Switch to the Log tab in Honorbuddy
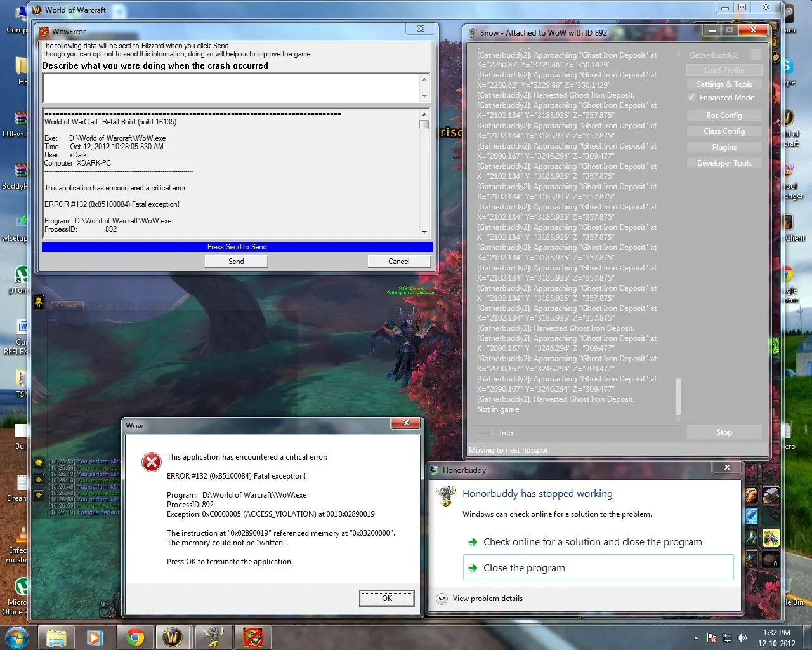The width and height of the screenshot is (812, 650). click(483, 433)
